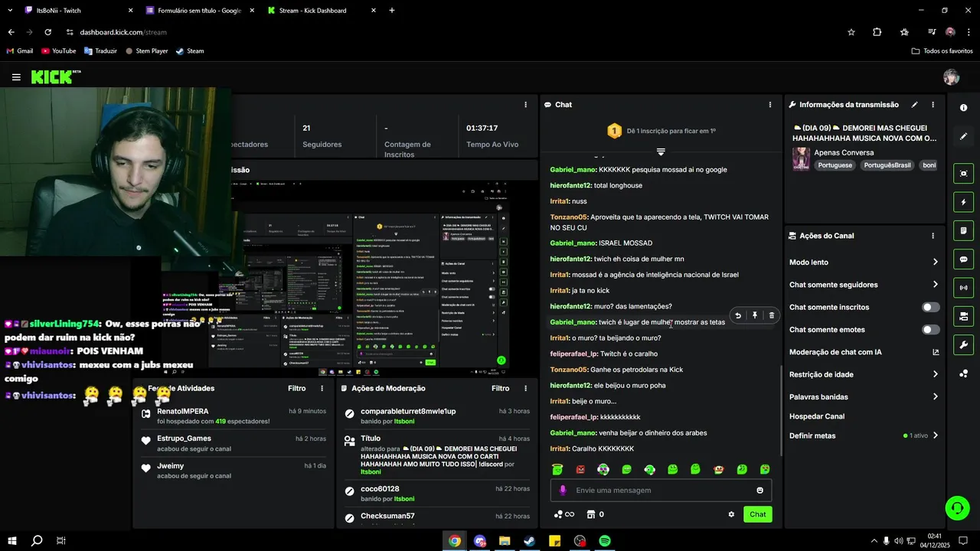Toggle the lightning bolt widget in sidebar

tap(963, 202)
